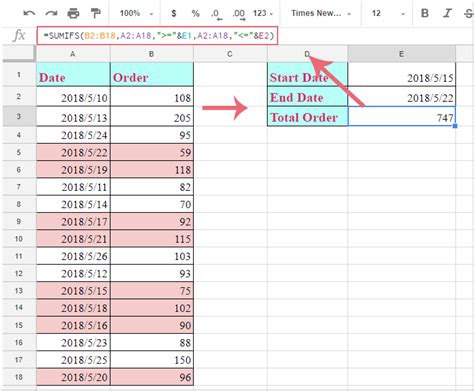Select row 1 header
The height and width of the screenshot is (391, 474).
tap(19, 74)
